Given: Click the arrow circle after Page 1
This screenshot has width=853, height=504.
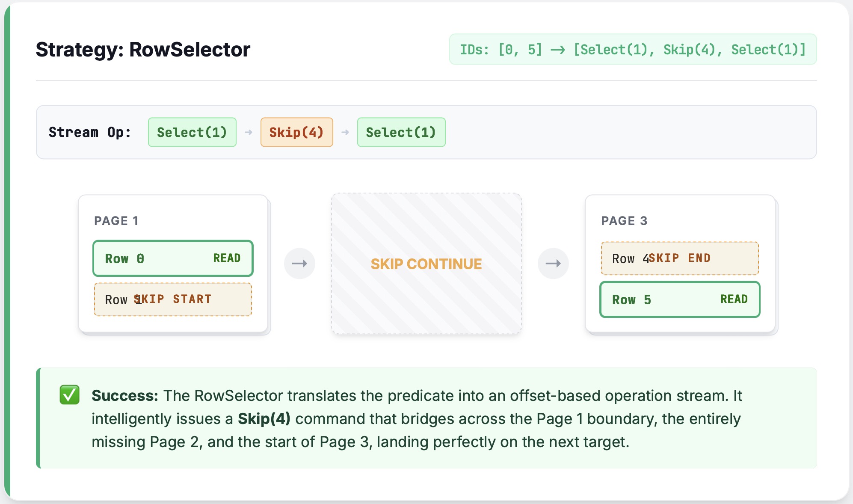Looking at the screenshot, I should pos(299,264).
